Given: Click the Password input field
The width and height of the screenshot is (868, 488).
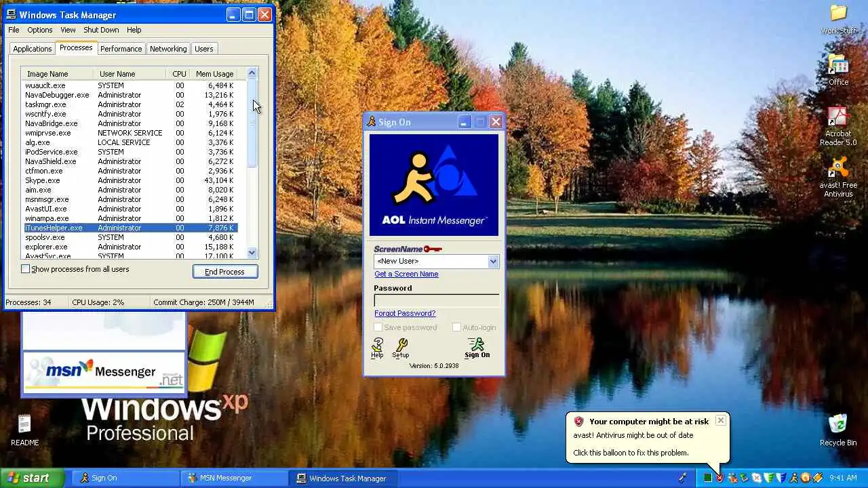Looking at the screenshot, I should 437,300.
